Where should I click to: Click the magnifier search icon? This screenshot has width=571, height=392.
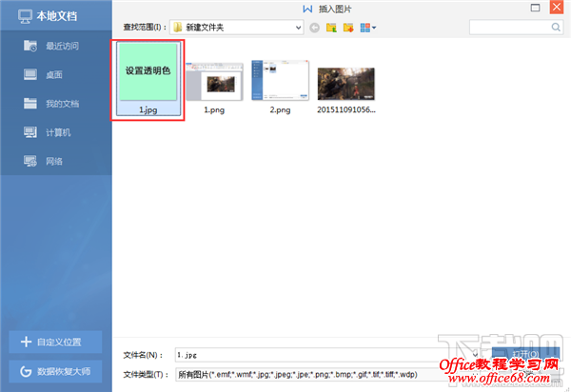[556, 28]
